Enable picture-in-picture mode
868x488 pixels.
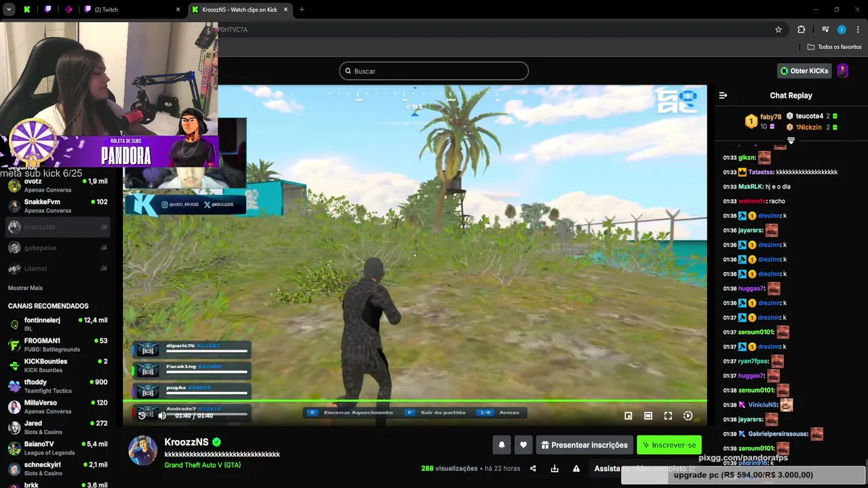click(x=628, y=415)
